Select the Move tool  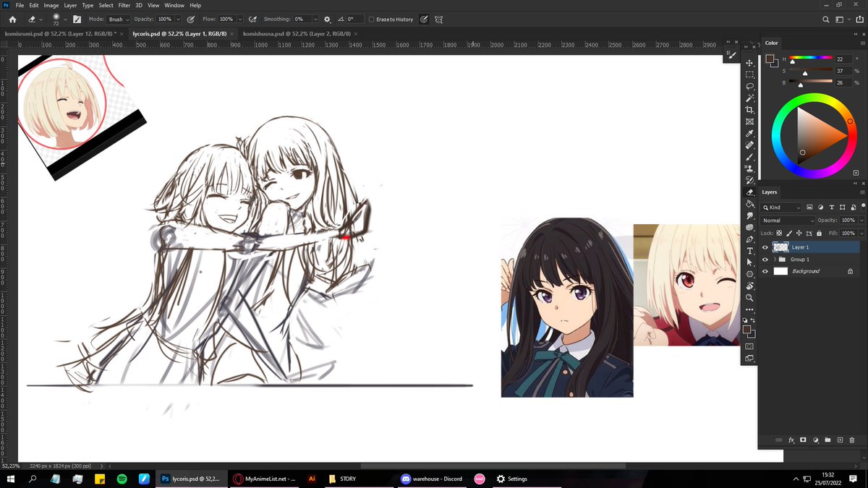click(x=749, y=63)
